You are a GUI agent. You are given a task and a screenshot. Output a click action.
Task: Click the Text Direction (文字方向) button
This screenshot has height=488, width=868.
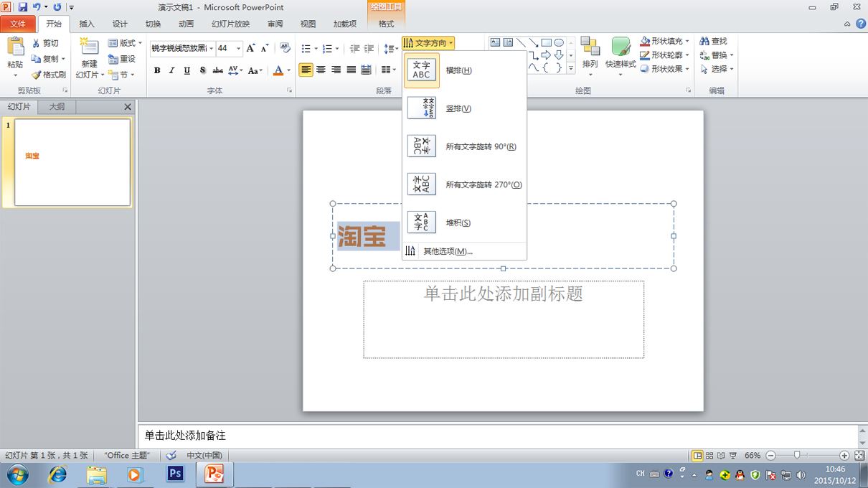[x=428, y=43]
